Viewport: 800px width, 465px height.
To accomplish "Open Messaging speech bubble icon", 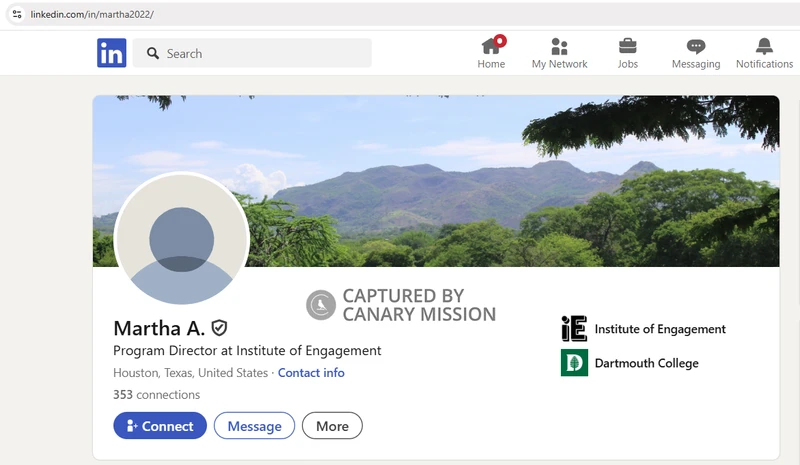I will click(696, 46).
